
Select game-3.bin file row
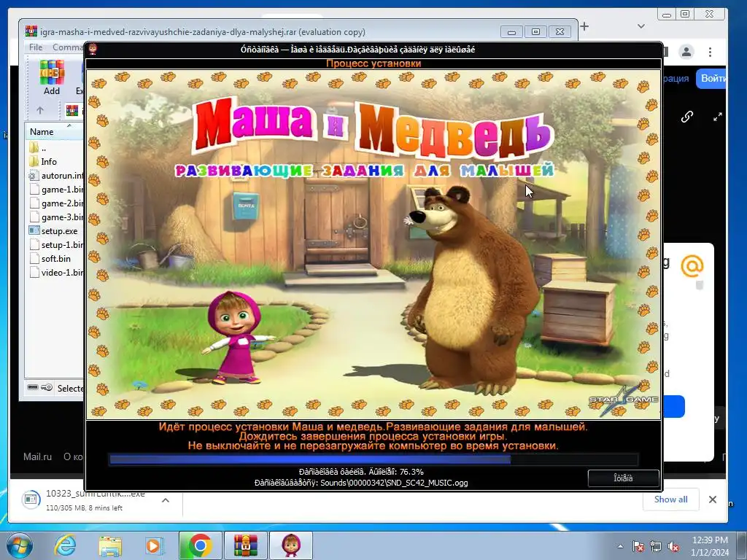[56, 217]
